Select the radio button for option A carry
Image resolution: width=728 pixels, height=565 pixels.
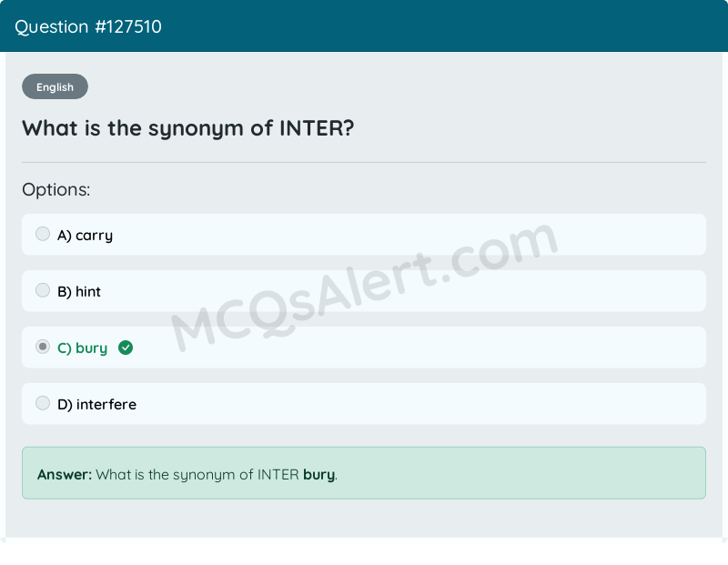[x=43, y=234]
